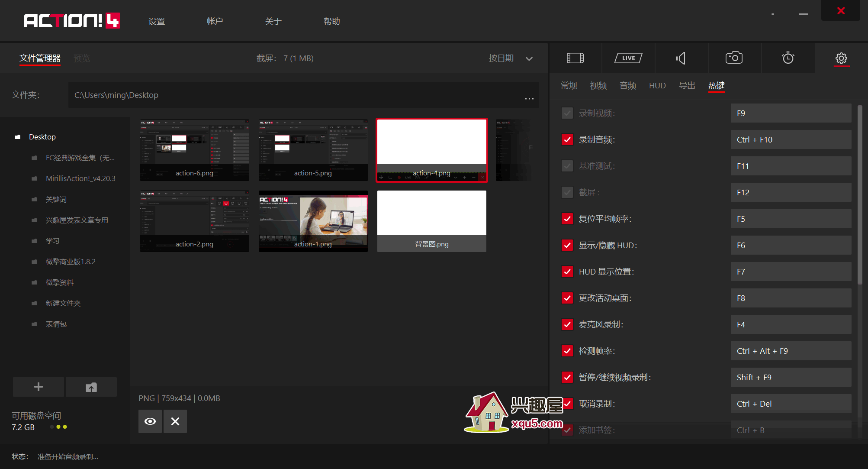This screenshot has height=469, width=868.
Task: Click the hotkey list vertical scrollbar
Action: [860, 195]
